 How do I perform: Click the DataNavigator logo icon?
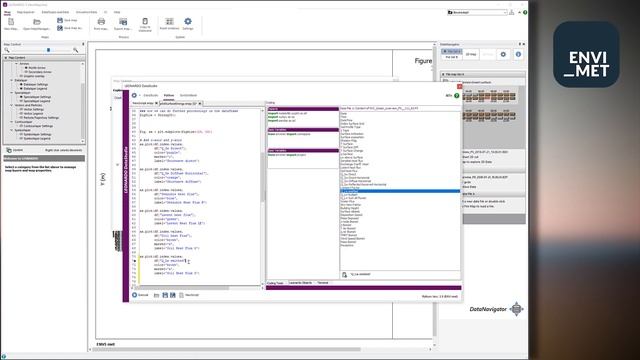(x=516, y=309)
